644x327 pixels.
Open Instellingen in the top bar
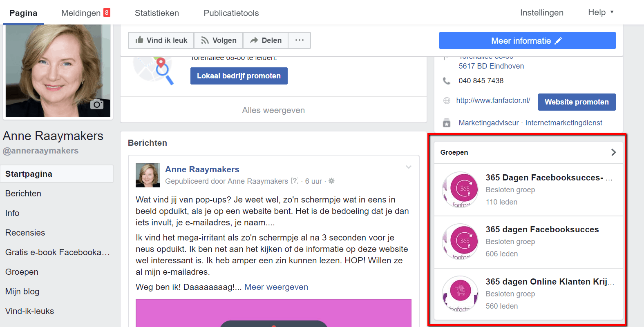click(x=542, y=13)
